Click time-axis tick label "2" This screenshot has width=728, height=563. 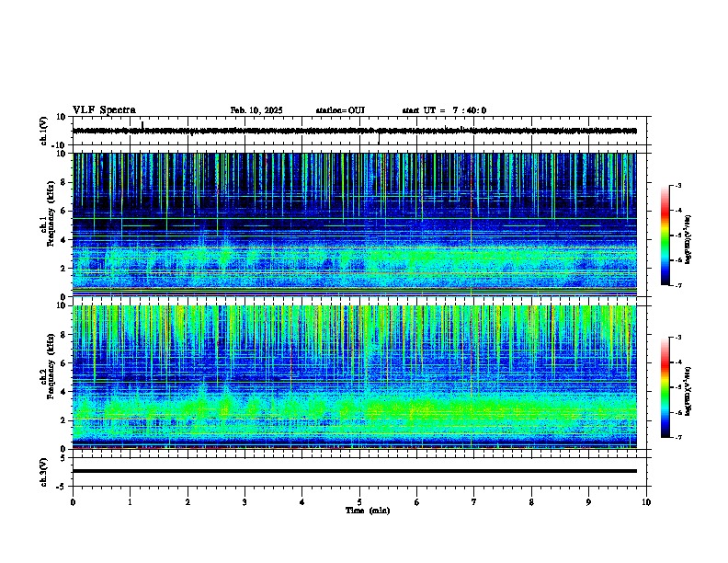[x=188, y=502]
